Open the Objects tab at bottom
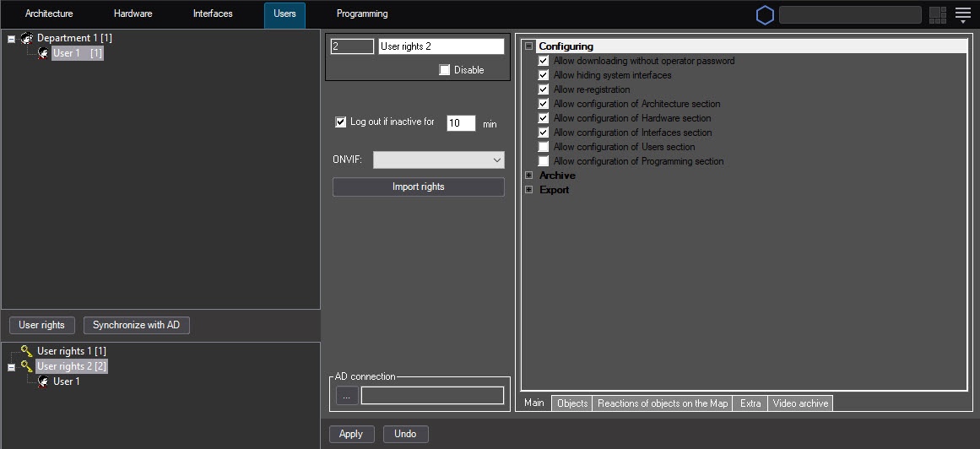Image resolution: width=980 pixels, height=449 pixels. [x=571, y=403]
